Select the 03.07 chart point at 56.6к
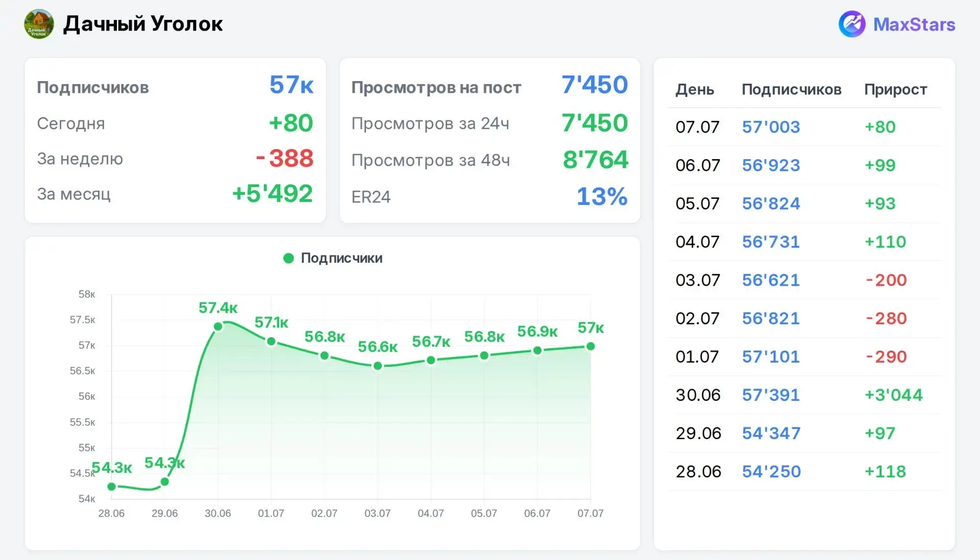Screen dimensions: 980x560 coord(378,366)
